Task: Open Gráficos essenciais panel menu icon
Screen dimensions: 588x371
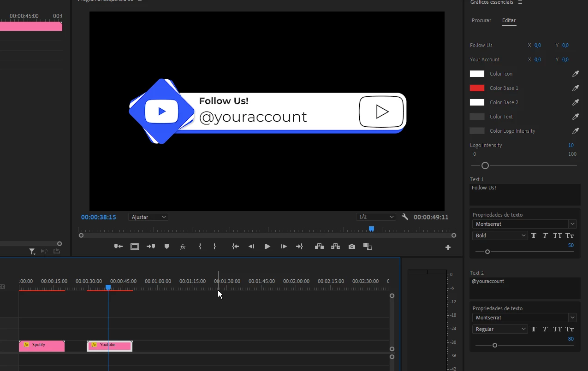Action: pos(520,2)
